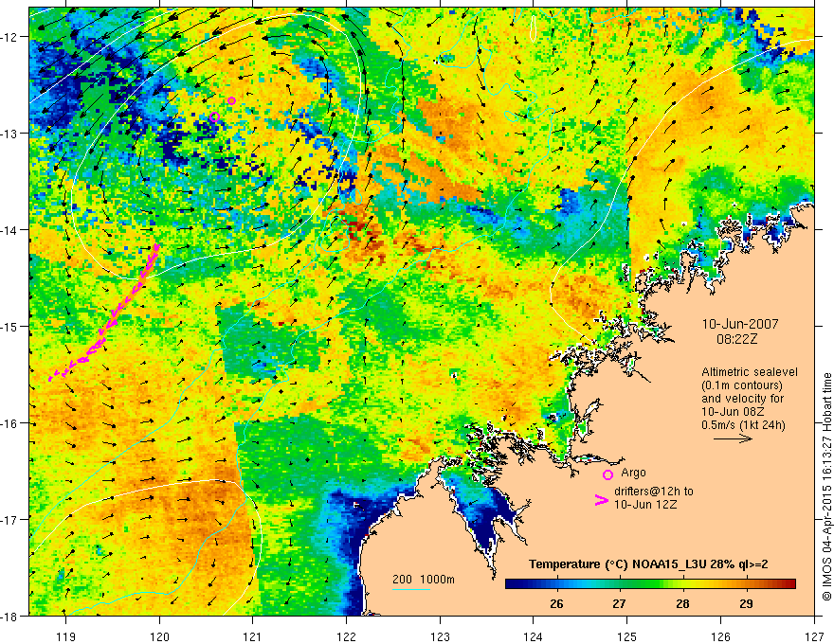Click the IMOS copyright timestamp text
The image size is (834, 644).
click(x=826, y=488)
